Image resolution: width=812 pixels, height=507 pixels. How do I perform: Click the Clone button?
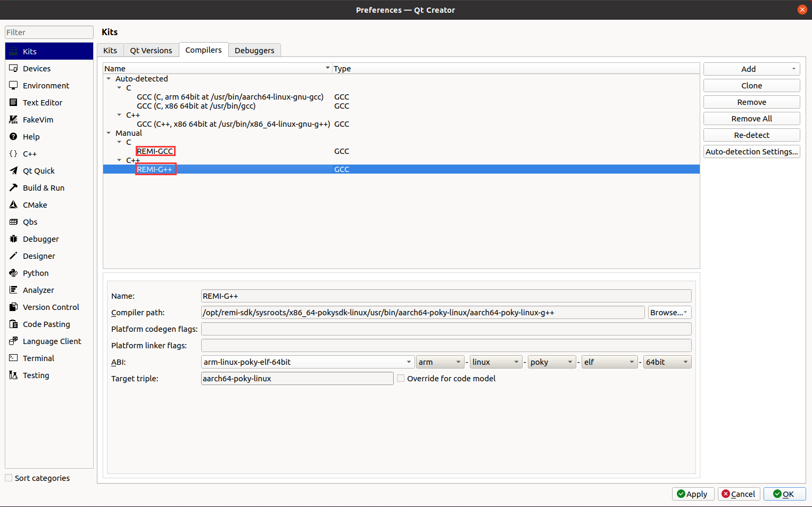[752, 86]
